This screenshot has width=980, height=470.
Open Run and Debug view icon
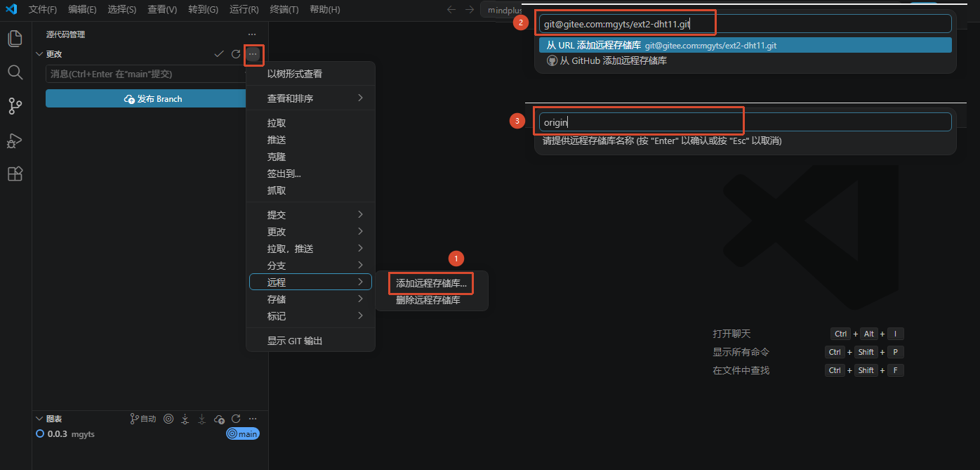(x=15, y=141)
